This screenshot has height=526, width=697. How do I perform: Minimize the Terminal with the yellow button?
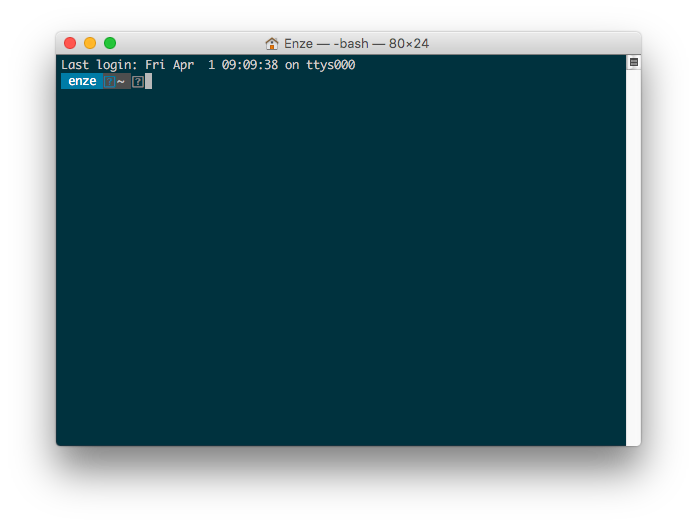pos(90,43)
